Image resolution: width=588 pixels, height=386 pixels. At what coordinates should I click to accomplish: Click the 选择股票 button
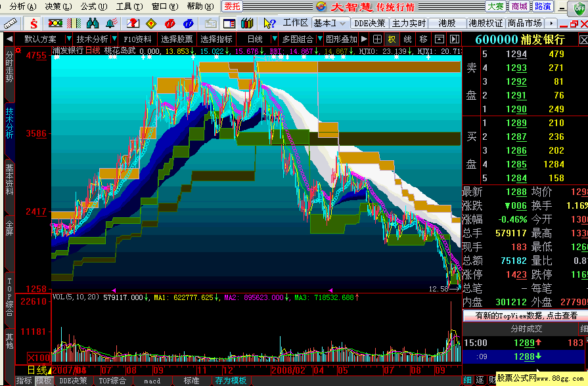click(177, 39)
